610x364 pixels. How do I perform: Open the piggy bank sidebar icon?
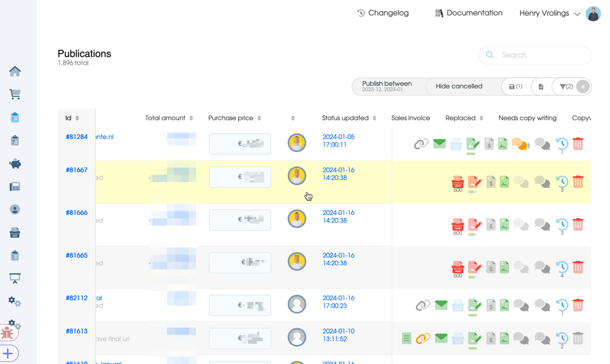15,164
